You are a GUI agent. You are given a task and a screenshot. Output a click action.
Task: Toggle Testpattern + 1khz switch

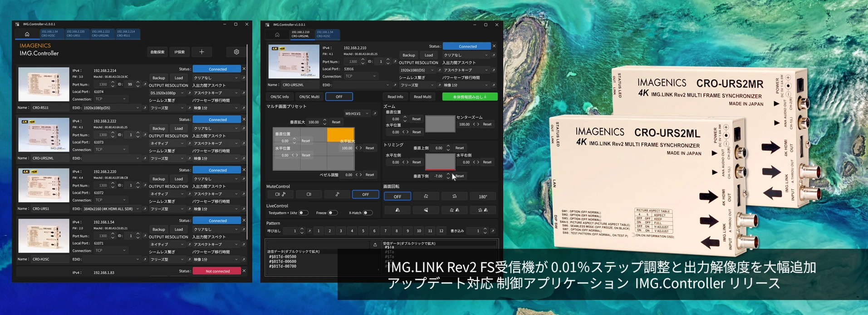click(x=303, y=213)
